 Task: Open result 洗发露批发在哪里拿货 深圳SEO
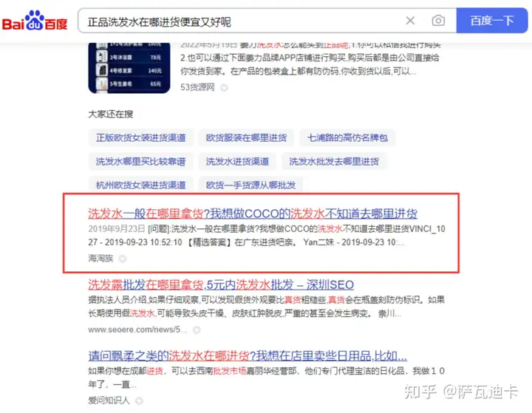coord(221,284)
